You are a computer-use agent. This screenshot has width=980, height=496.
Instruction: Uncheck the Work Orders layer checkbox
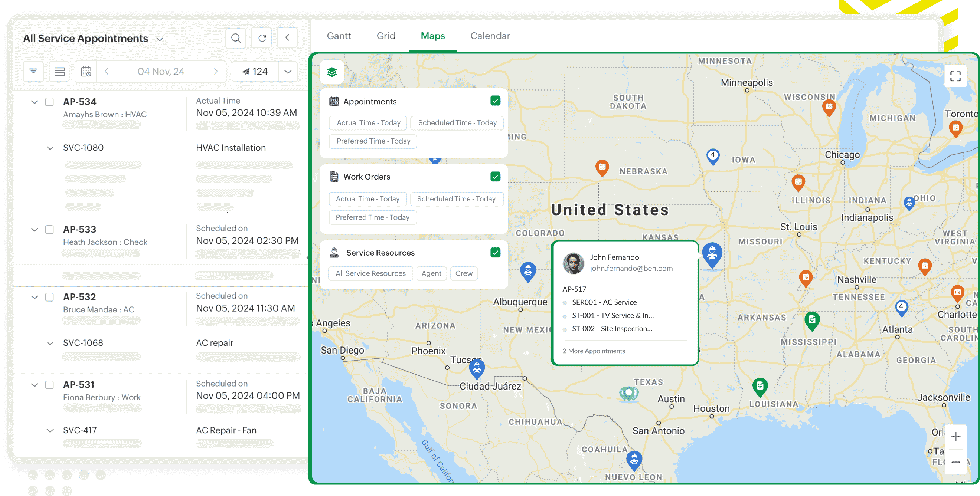pos(495,176)
